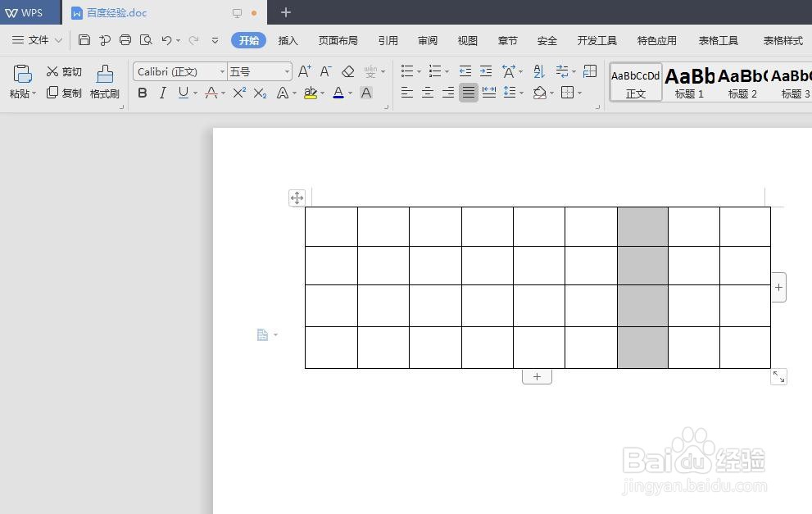Toggle Italic formatting
The width and height of the screenshot is (812, 514).
click(162, 93)
